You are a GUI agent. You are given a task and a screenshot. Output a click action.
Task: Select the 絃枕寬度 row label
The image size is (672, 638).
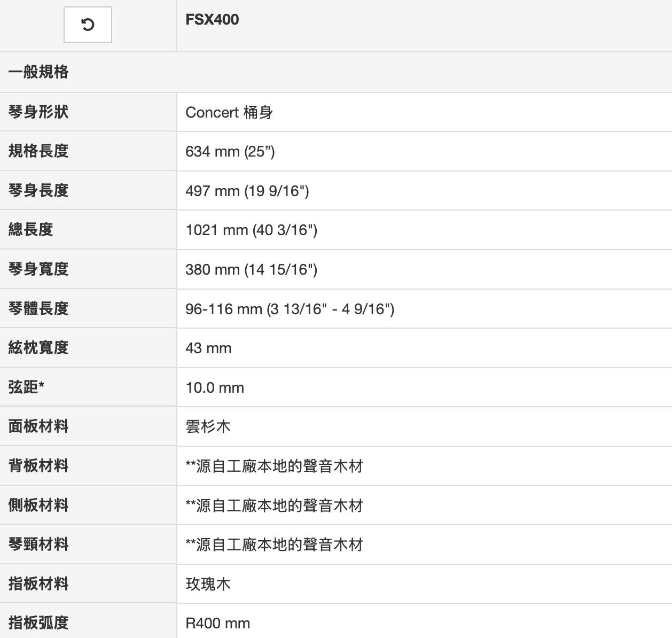[x=38, y=348]
